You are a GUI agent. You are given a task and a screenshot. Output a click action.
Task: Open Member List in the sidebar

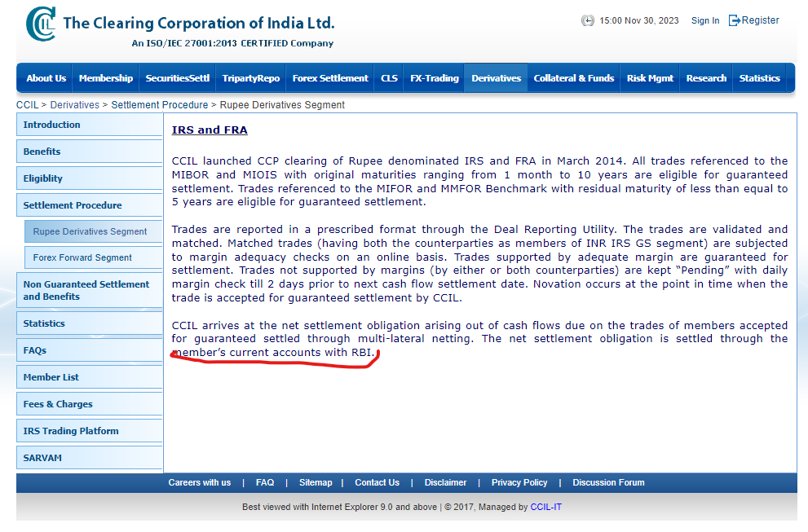(89, 377)
